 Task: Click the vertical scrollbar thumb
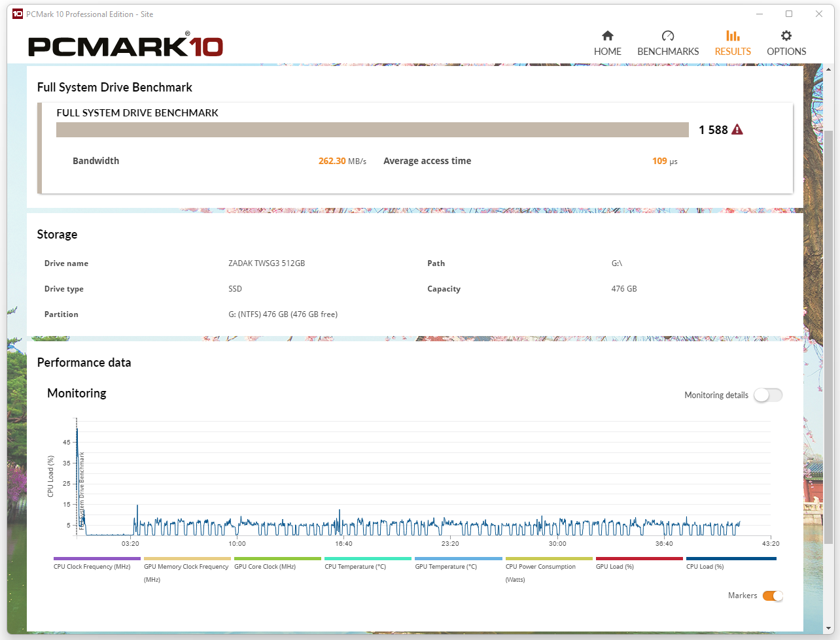829,337
